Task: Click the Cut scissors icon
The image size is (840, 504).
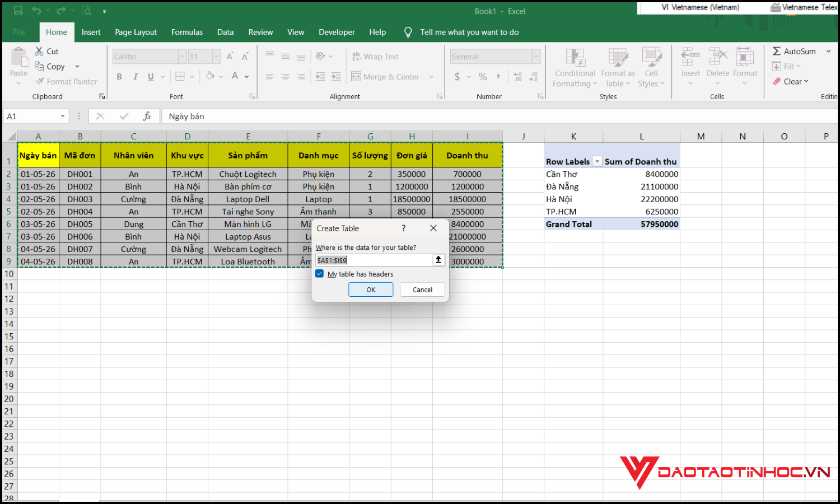Action: 39,51
